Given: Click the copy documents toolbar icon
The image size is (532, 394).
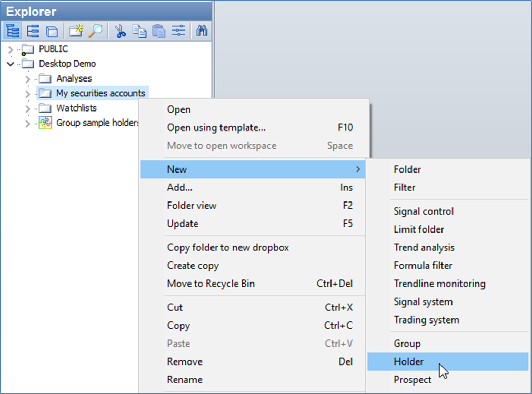Looking at the screenshot, I should point(139,32).
